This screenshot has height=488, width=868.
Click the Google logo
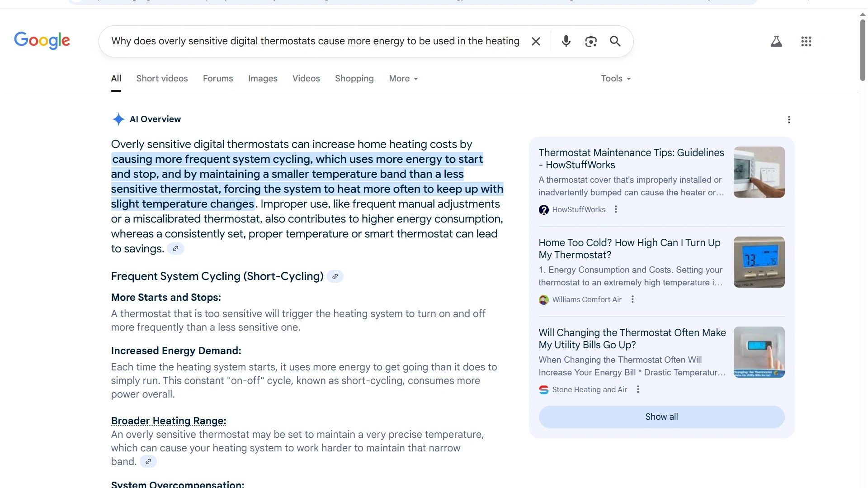point(42,41)
